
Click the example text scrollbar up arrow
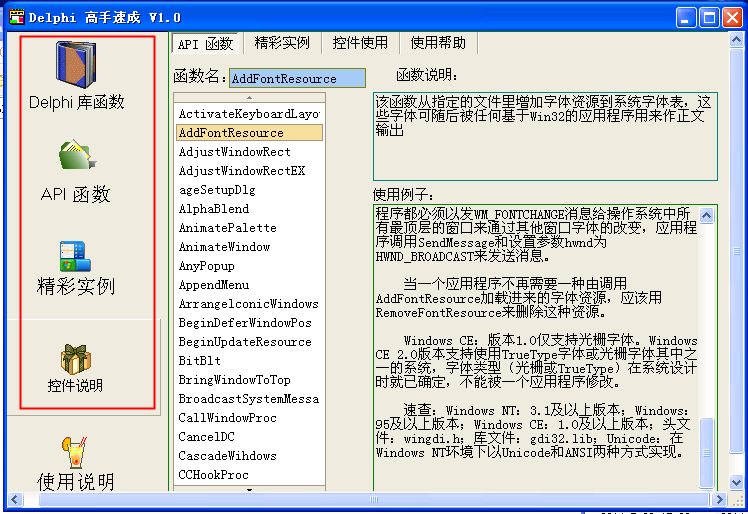click(706, 215)
